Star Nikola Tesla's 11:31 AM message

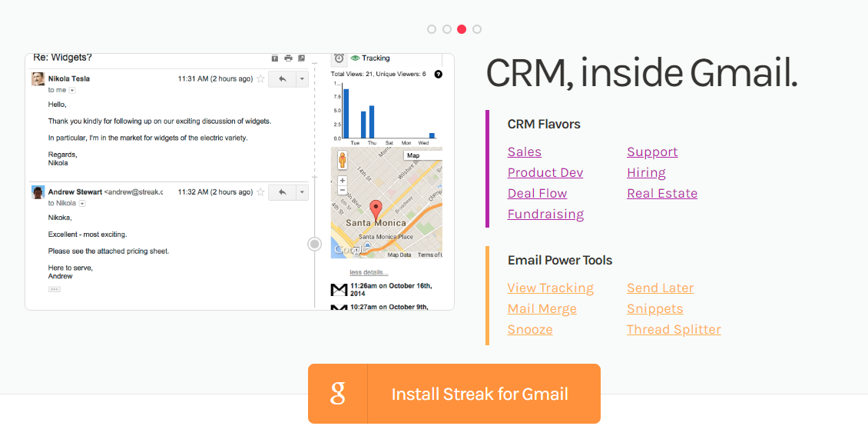click(x=260, y=78)
